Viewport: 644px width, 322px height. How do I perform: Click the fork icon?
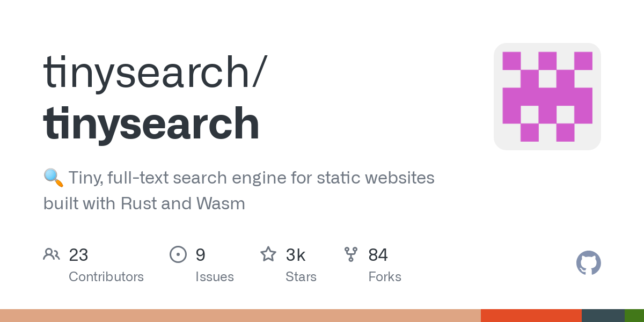tap(351, 254)
